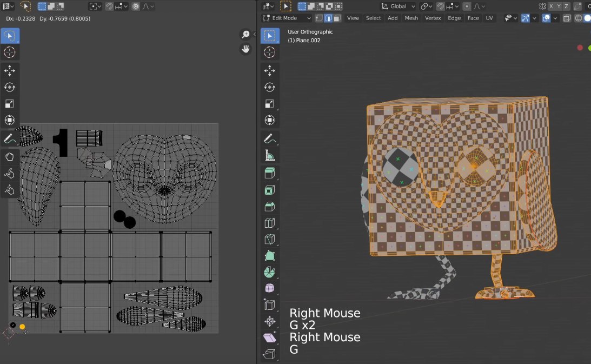Click the Vertex menu button

[433, 18]
